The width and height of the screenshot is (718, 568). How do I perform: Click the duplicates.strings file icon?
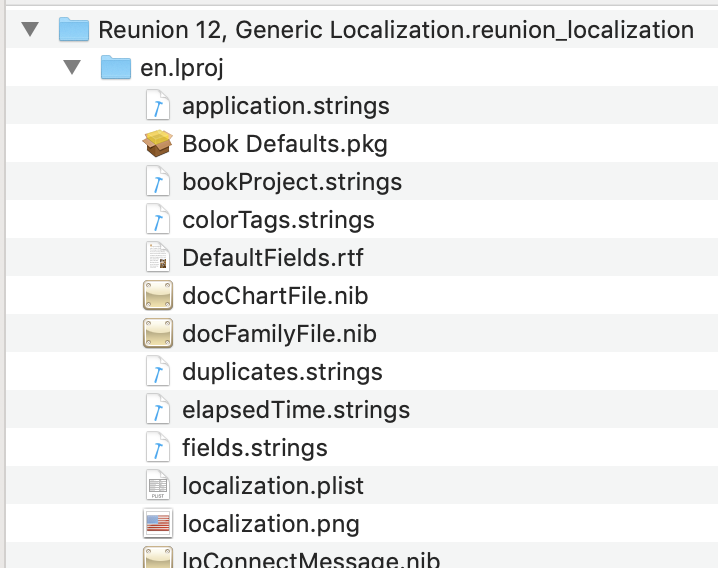point(158,371)
